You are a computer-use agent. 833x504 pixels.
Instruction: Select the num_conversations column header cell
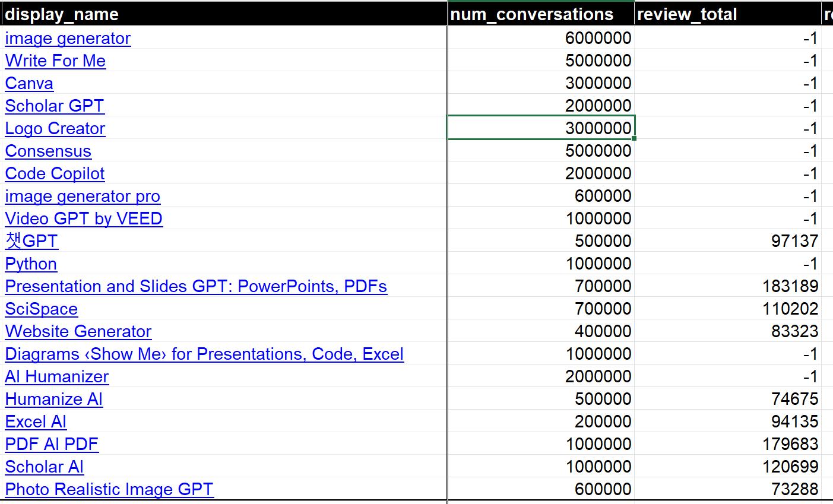point(540,14)
